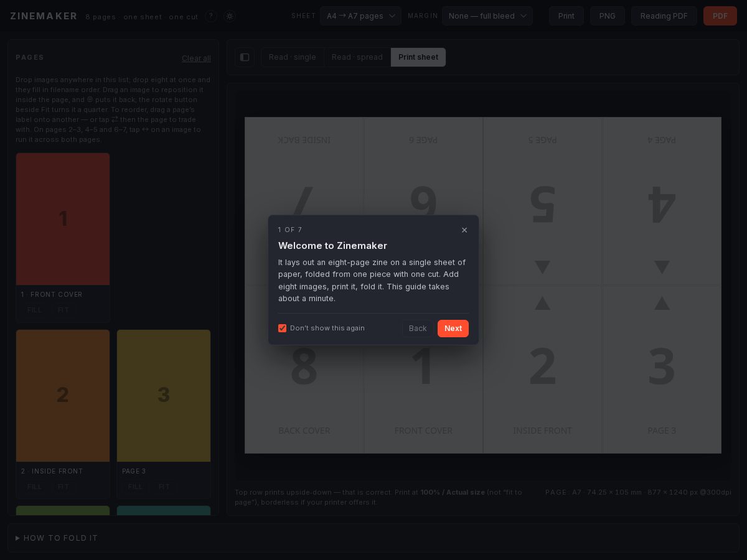Click the red PDF export button
Screen dimensions: 747x560
pos(720,16)
